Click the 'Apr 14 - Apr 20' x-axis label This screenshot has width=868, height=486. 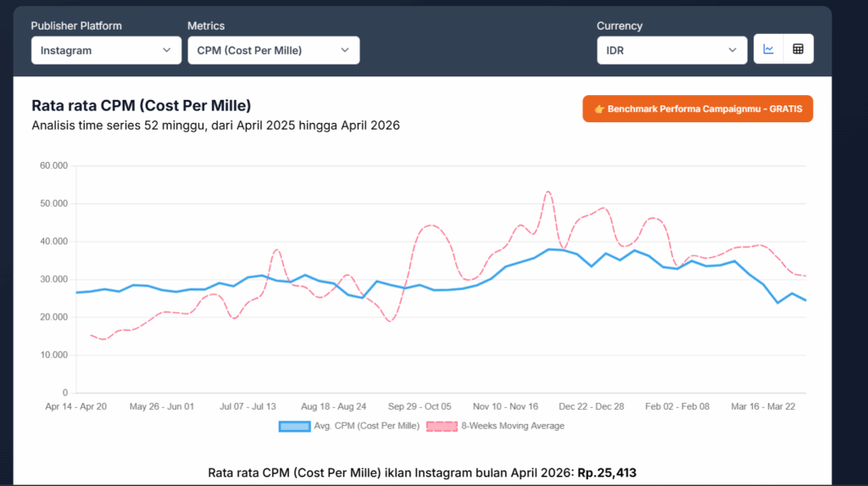[x=75, y=406]
